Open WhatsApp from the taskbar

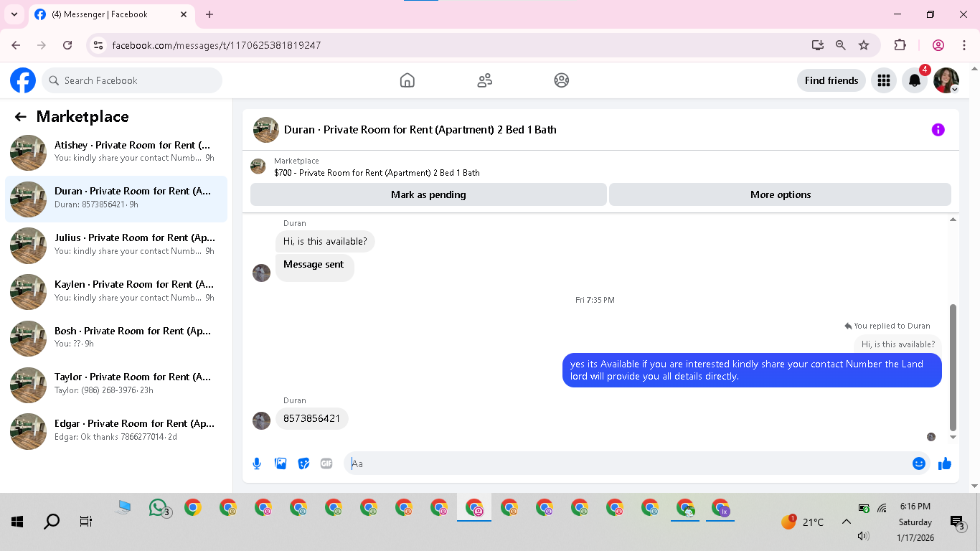159,508
